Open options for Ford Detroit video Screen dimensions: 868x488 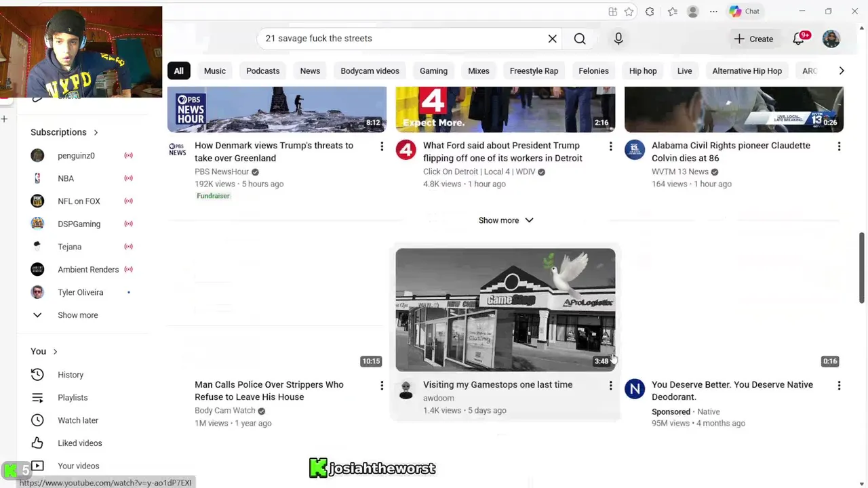click(610, 146)
